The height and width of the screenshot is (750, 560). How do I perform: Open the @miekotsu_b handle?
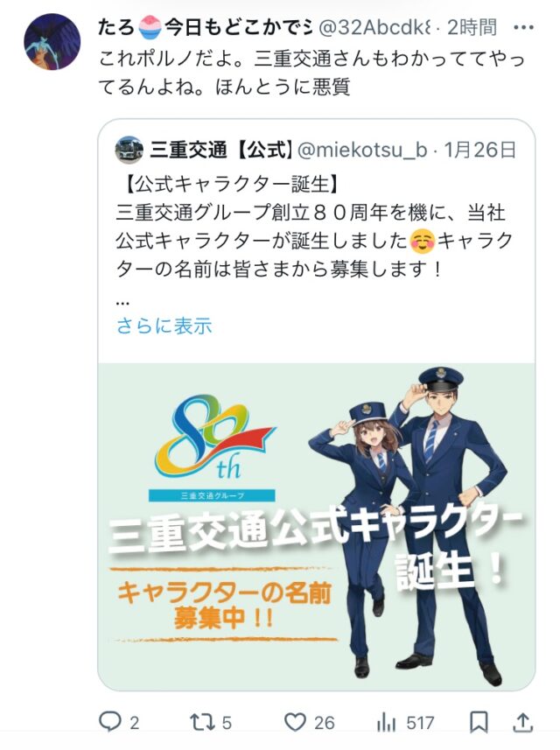362,151
